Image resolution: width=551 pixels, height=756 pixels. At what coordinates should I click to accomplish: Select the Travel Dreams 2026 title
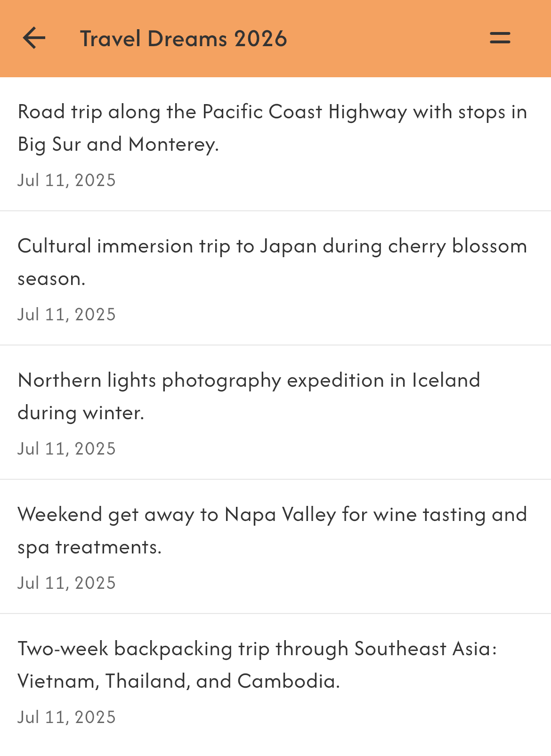click(x=183, y=39)
